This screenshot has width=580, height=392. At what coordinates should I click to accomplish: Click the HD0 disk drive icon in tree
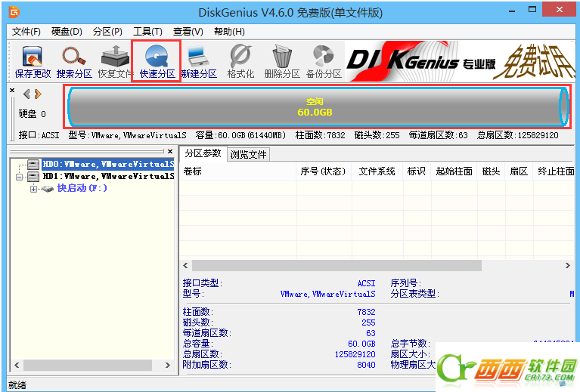pos(33,164)
